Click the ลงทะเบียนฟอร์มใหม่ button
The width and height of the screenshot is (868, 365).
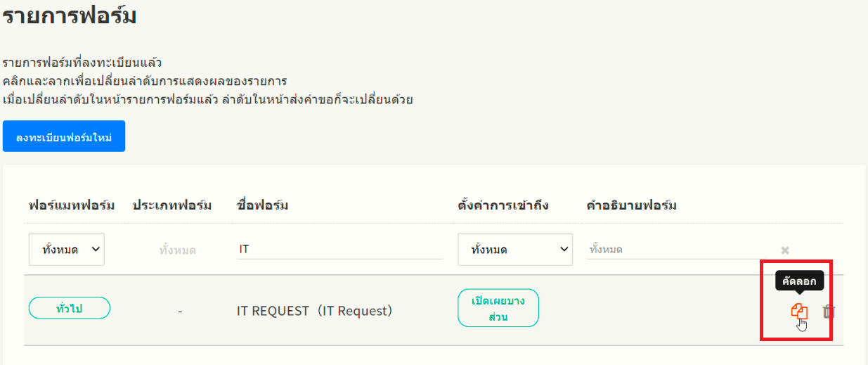[x=64, y=136]
